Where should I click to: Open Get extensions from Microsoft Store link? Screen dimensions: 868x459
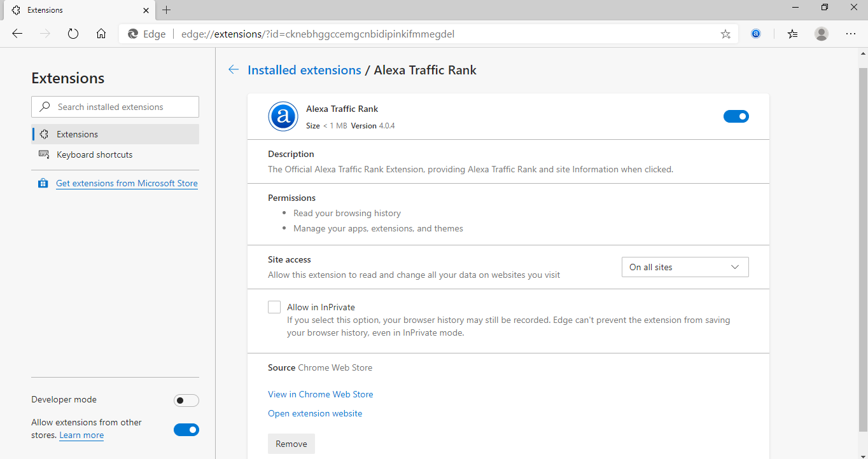127,183
